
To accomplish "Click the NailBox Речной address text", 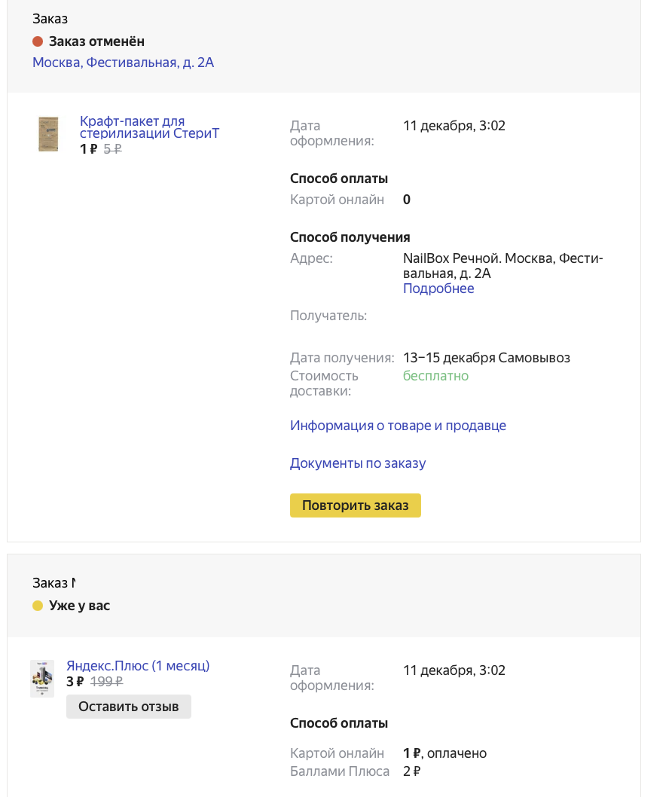I will (502, 266).
